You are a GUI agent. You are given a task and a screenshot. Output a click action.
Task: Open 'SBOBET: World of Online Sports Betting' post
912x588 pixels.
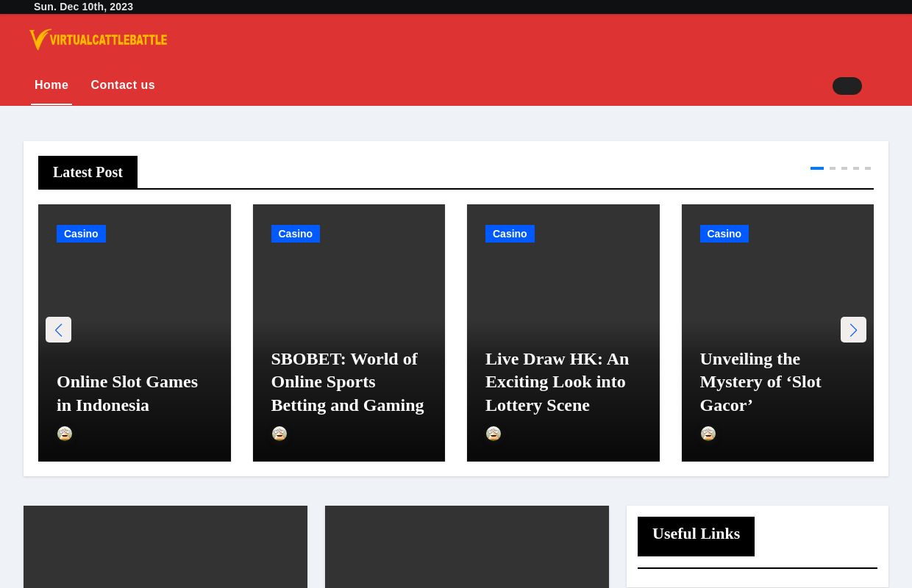click(347, 381)
